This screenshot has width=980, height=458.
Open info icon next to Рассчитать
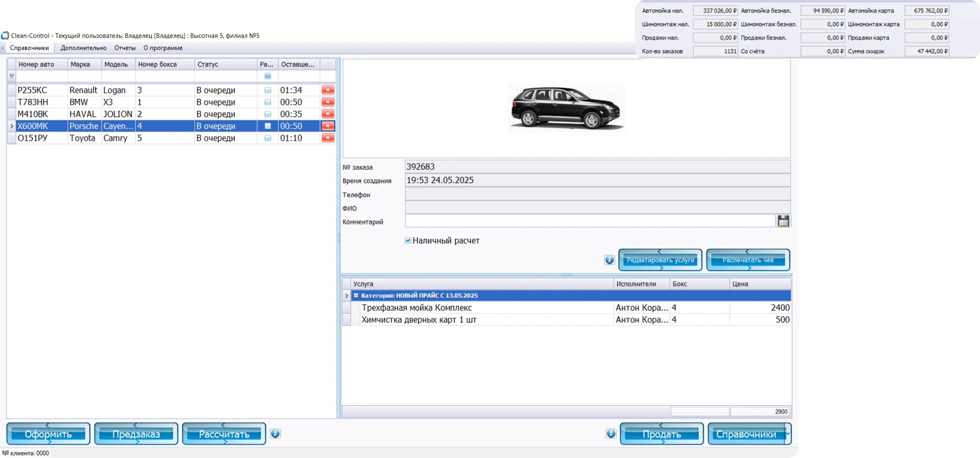point(275,434)
